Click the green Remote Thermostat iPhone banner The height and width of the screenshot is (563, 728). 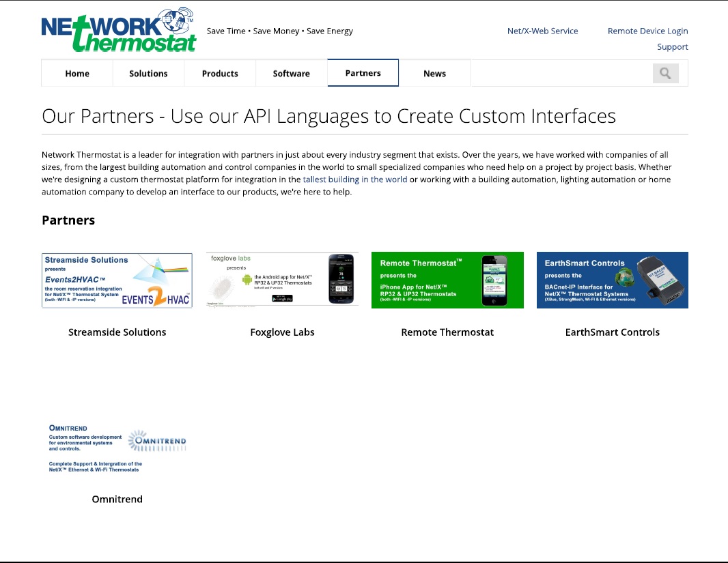(447, 280)
